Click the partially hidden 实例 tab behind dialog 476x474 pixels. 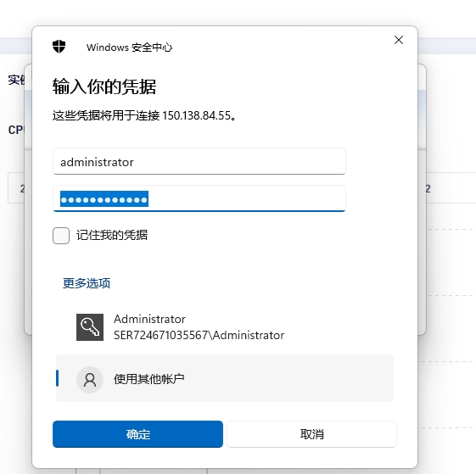(16, 80)
